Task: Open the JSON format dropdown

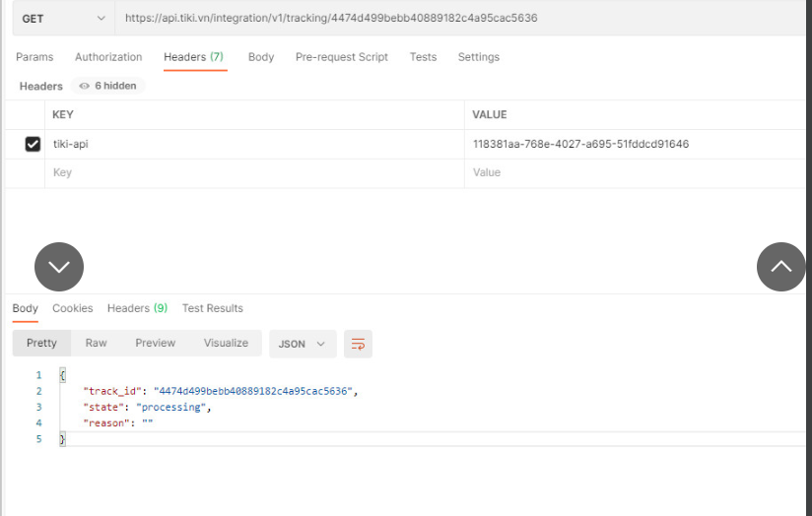Action: pos(303,345)
